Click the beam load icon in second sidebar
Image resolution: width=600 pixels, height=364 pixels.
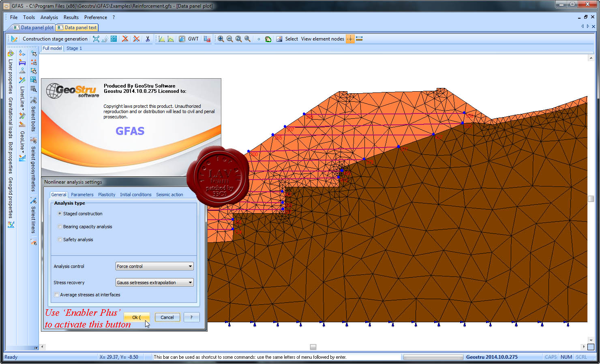(22, 62)
